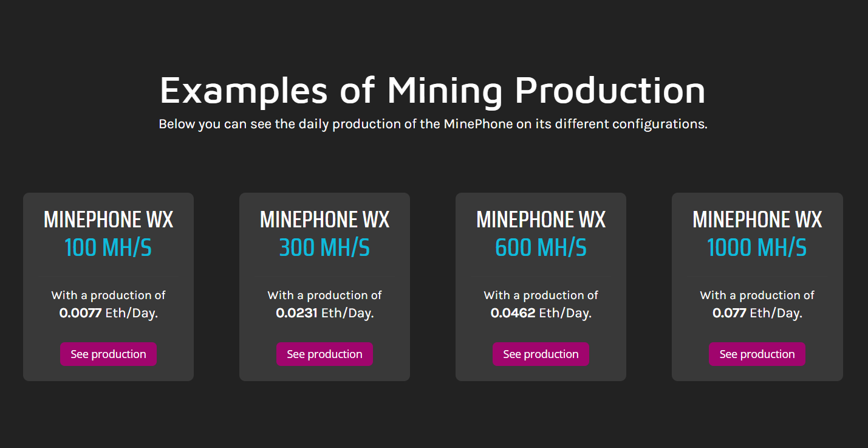The height and width of the screenshot is (448, 868).
Task: Click 'With a production of' in first card
Action: 108,295
